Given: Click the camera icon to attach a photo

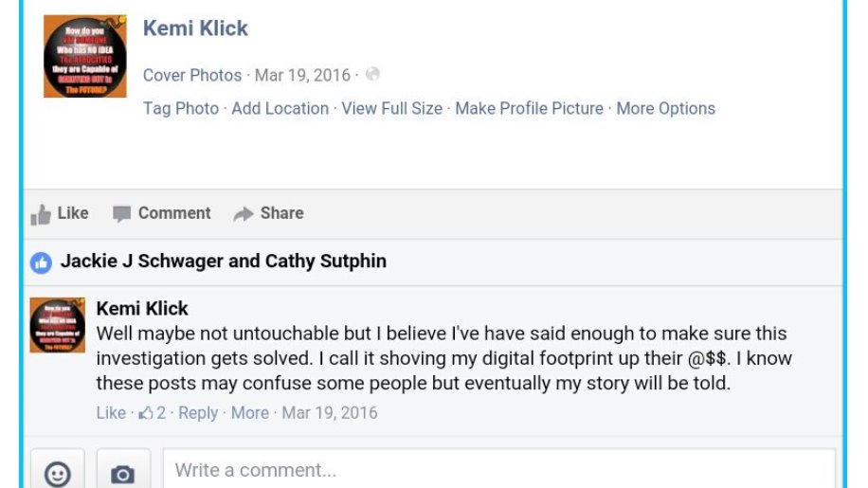Looking at the screenshot, I should click(122, 473).
